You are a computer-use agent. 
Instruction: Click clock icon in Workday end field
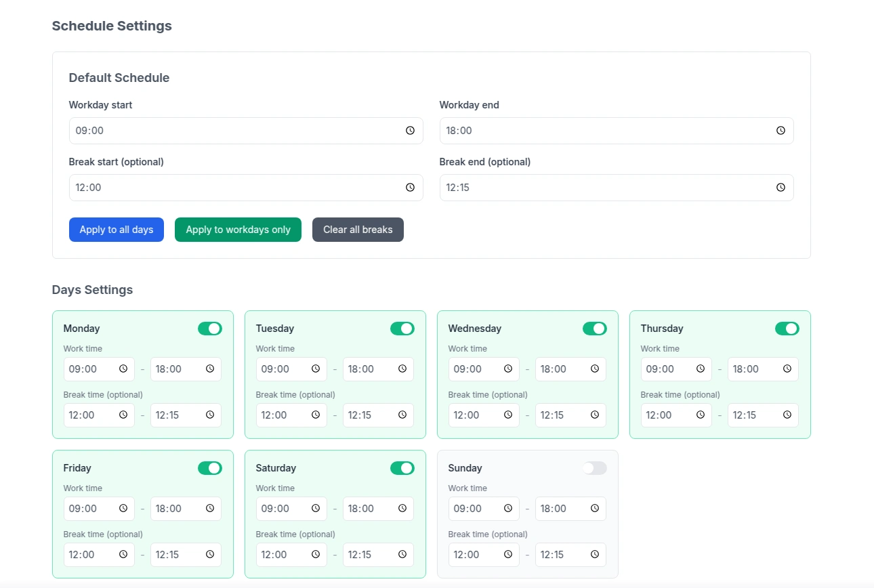(781, 131)
